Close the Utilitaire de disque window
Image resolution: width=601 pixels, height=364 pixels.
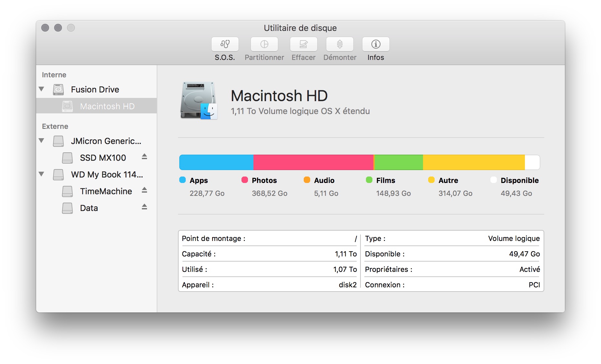pos(45,28)
